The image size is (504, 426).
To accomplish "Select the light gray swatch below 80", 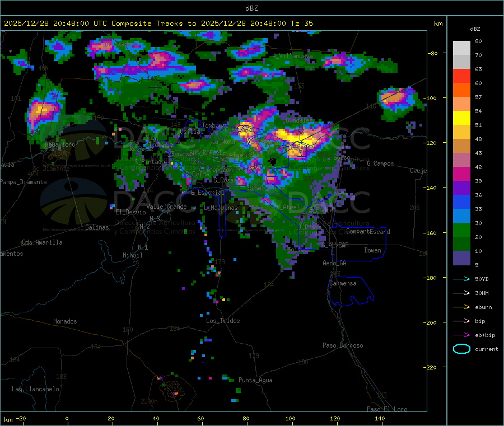I will 461,48.
